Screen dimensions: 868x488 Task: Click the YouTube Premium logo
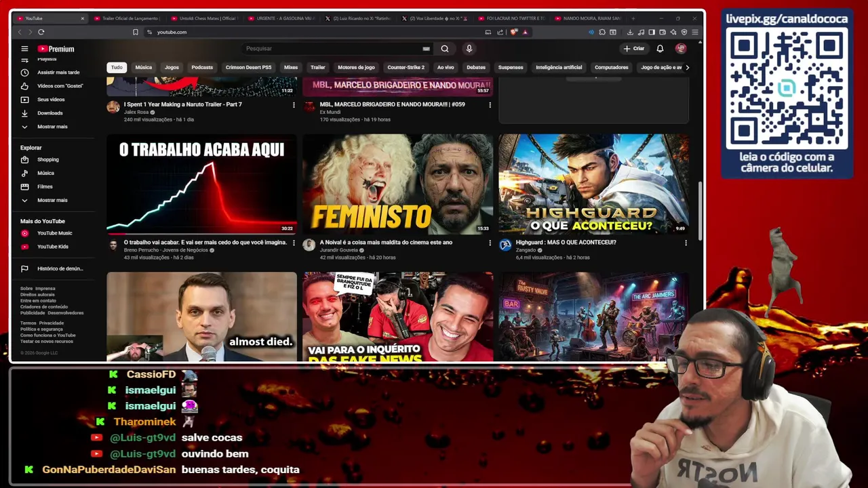tap(56, 49)
